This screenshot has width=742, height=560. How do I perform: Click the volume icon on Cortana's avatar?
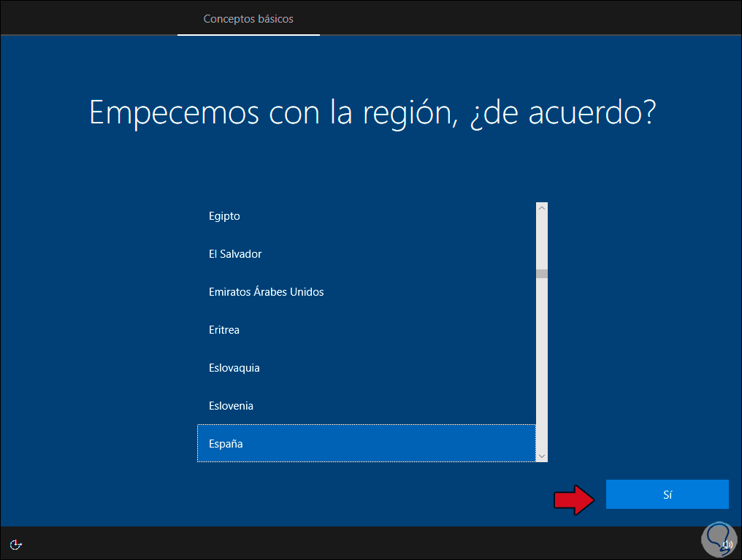[x=726, y=545]
